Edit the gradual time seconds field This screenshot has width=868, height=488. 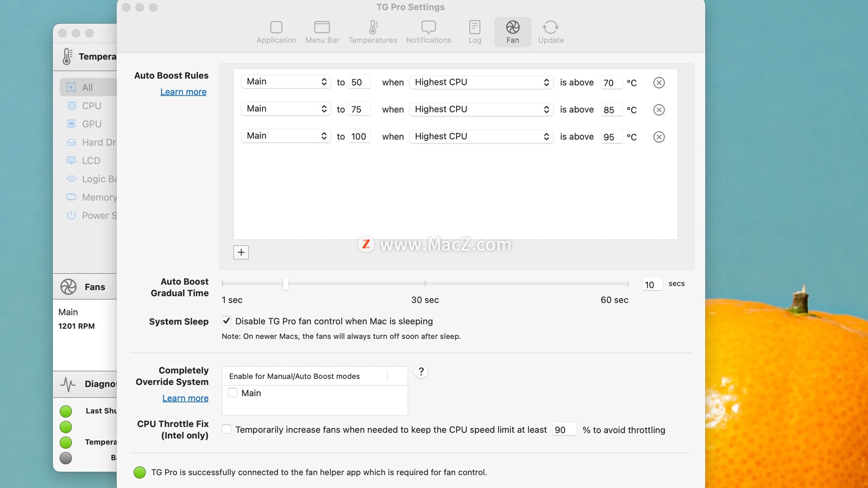click(x=652, y=284)
